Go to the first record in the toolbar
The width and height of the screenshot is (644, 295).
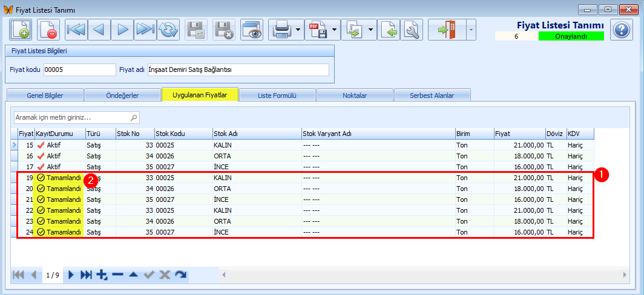[x=76, y=30]
